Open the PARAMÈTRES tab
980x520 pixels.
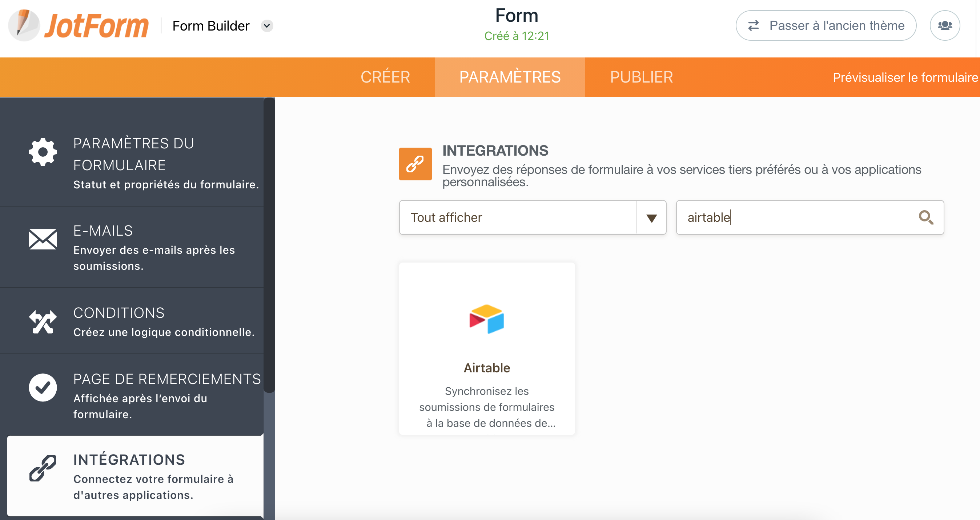pos(510,77)
